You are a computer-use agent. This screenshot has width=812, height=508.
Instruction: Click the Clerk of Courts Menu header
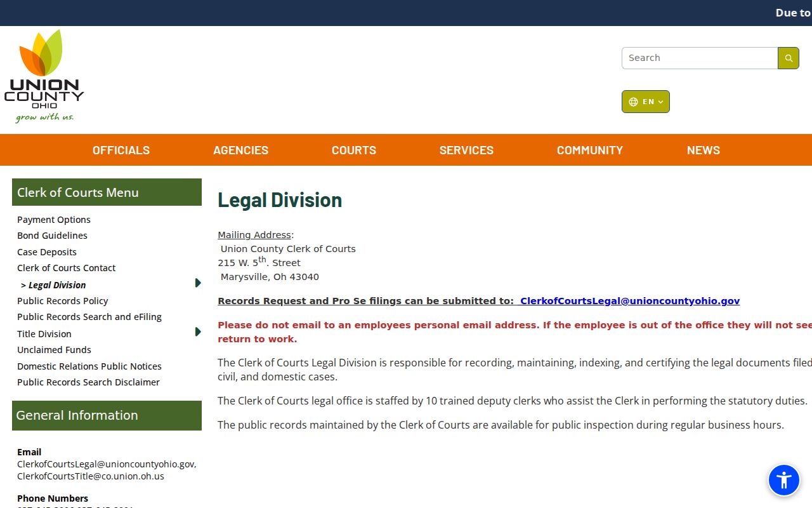coord(107,192)
